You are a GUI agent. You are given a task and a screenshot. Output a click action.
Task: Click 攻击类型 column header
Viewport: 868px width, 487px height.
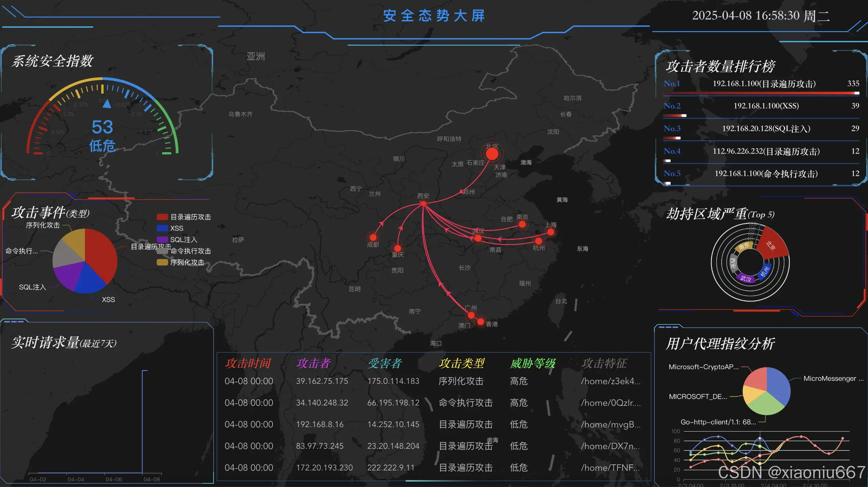461,363
